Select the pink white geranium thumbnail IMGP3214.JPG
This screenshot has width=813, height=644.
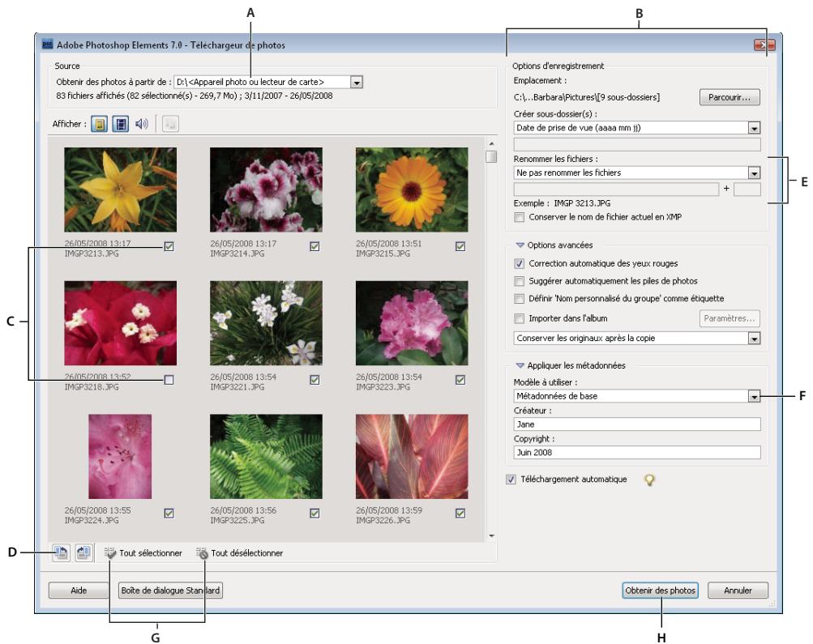click(266, 190)
